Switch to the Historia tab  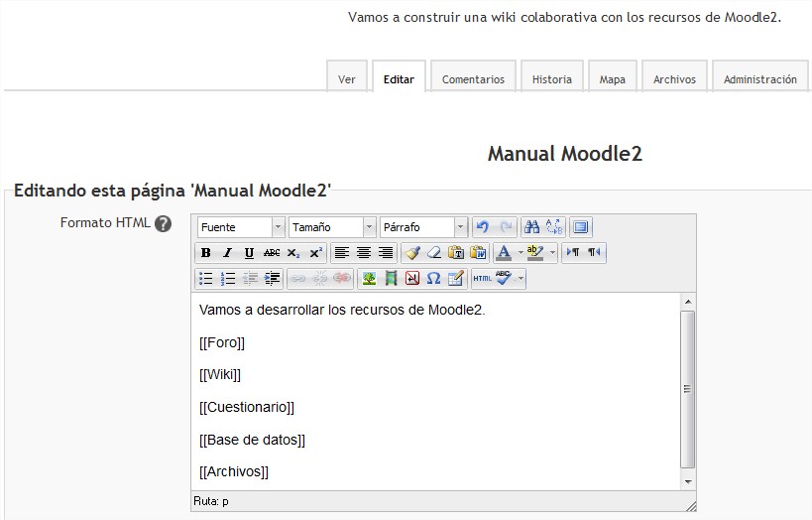point(551,79)
